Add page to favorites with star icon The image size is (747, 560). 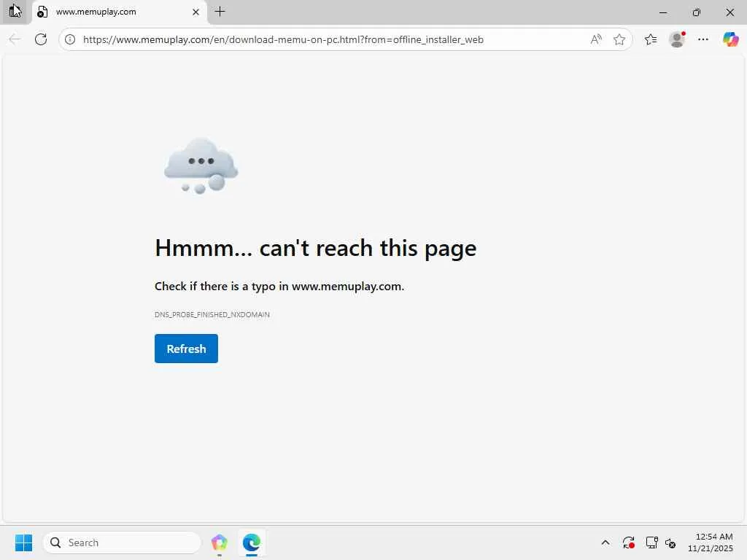619,39
